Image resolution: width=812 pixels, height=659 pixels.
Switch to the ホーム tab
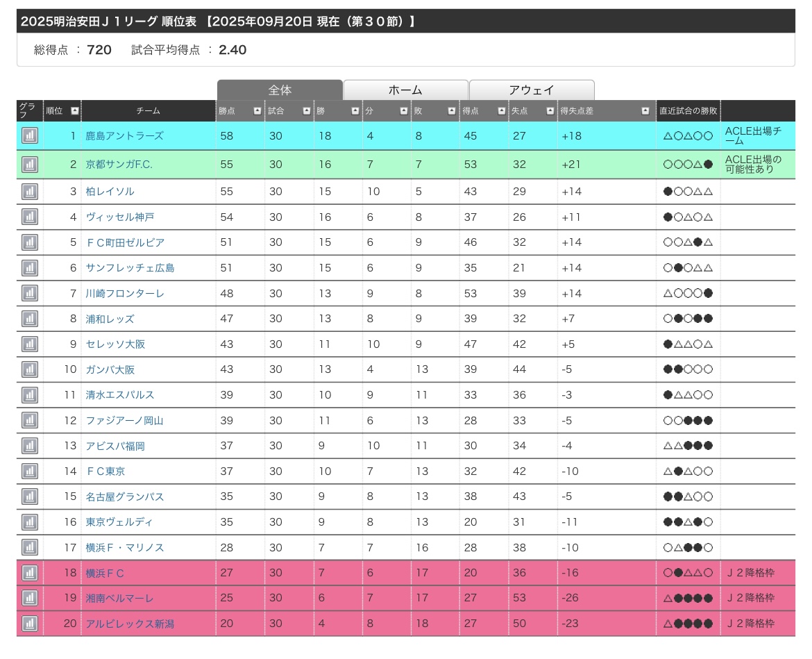pos(405,90)
